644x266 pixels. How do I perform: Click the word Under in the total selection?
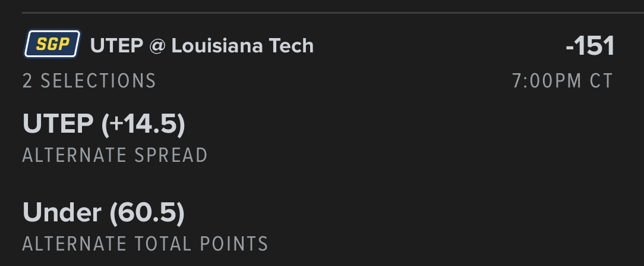click(x=62, y=212)
